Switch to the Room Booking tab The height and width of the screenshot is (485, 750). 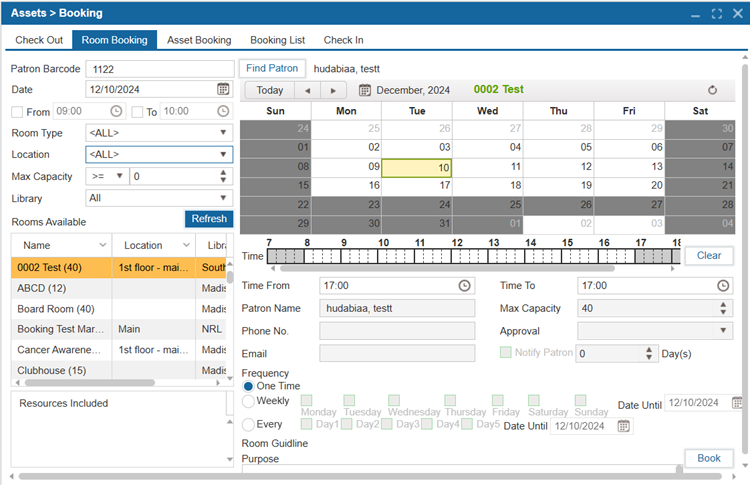click(x=114, y=40)
